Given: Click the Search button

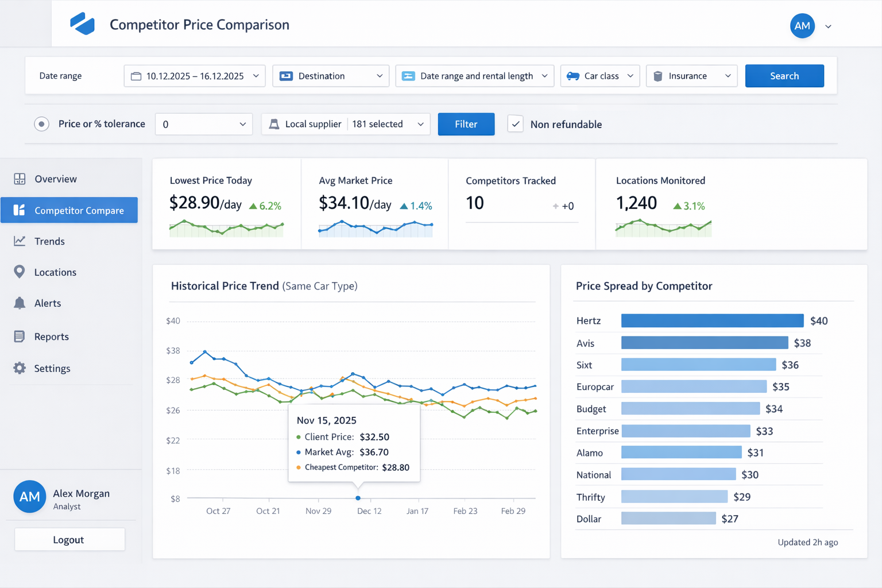Looking at the screenshot, I should click(784, 75).
